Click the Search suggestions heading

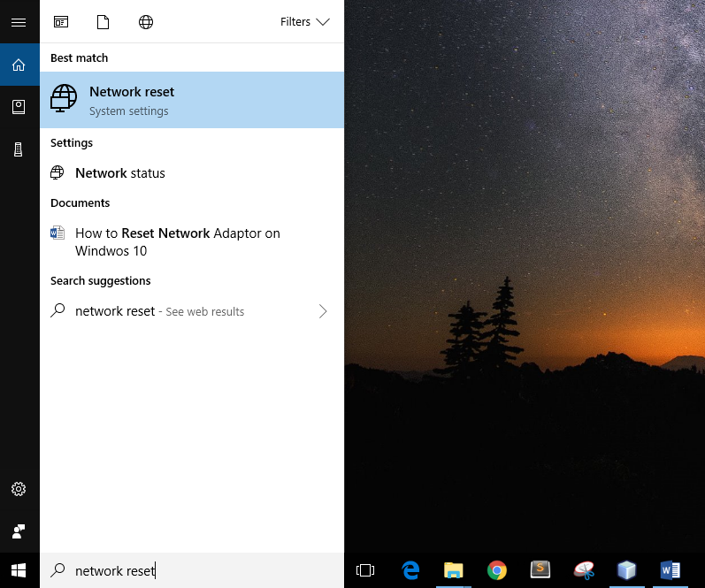click(100, 281)
